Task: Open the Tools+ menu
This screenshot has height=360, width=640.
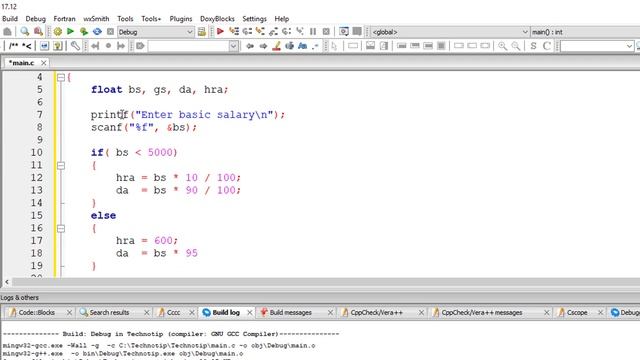Action: tap(151, 19)
